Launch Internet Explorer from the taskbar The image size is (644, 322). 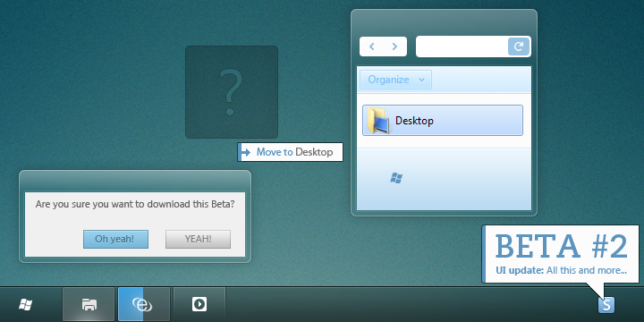point(144,304)
